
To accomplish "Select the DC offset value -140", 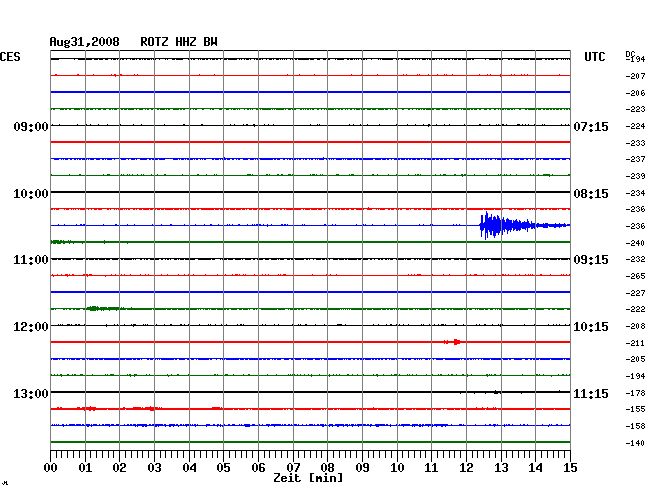I will tap(635, 443).
